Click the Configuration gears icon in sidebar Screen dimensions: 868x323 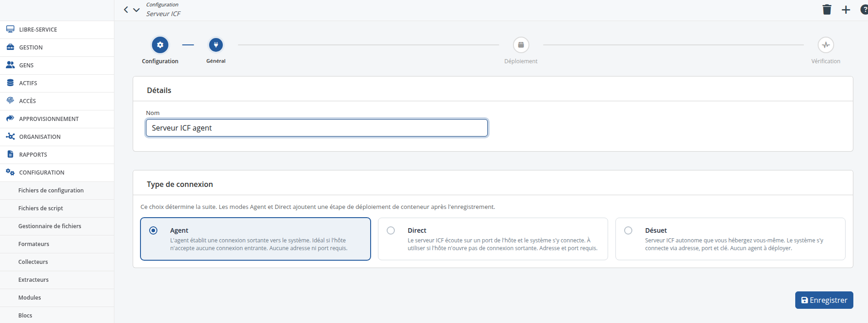[10, 172]
